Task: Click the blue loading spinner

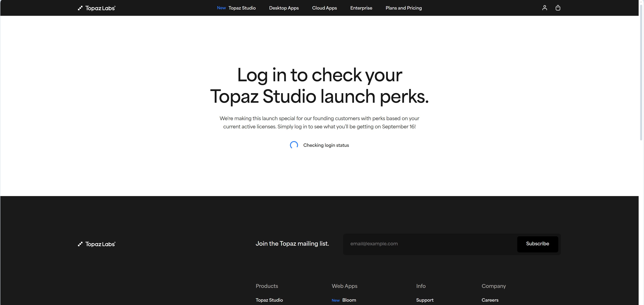Action: click(294, 145)
